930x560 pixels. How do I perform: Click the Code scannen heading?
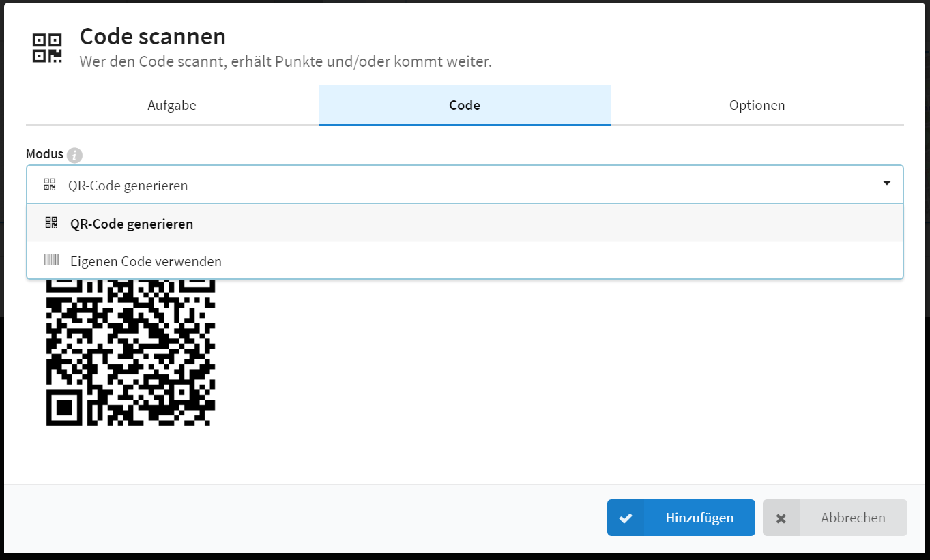(x=153, y=36)
